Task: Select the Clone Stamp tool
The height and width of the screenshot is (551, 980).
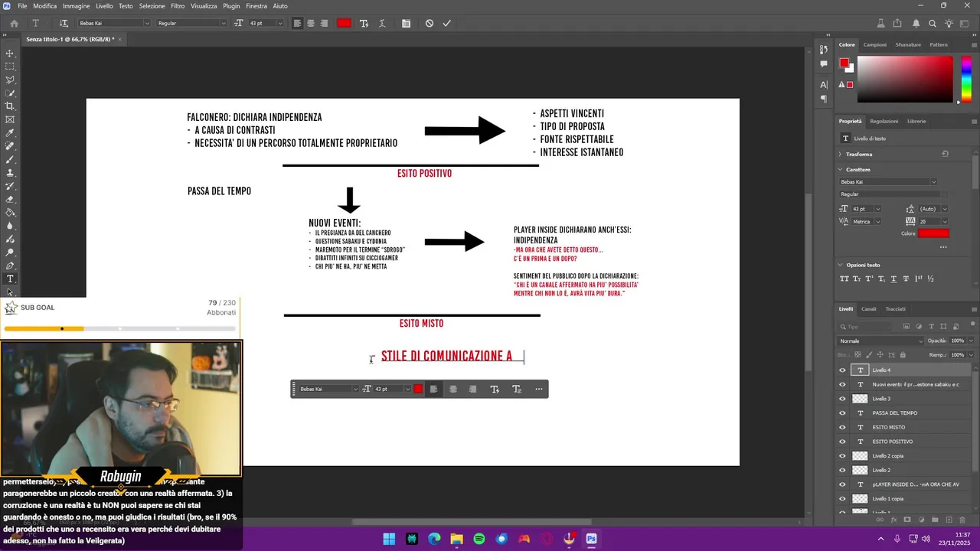Action: pos(10,173)
